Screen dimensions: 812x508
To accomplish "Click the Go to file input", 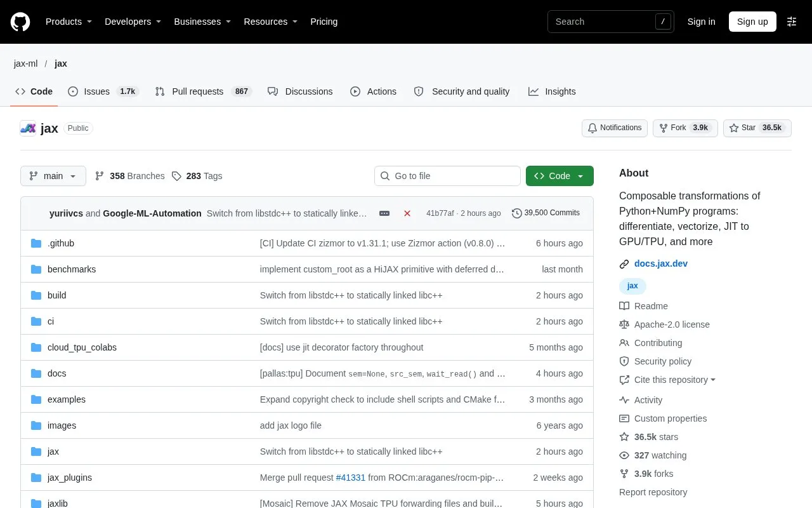I will [x=447, y=176].
